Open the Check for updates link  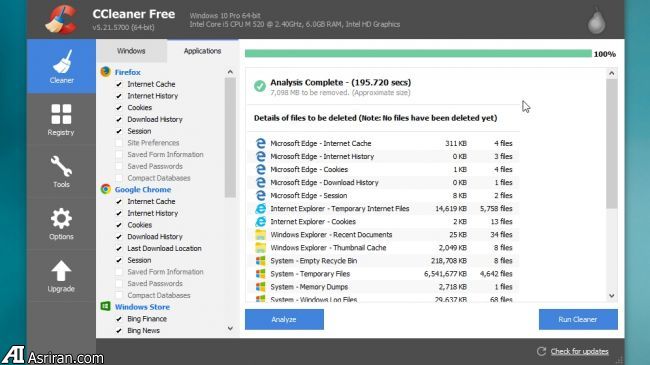[579, 352]
